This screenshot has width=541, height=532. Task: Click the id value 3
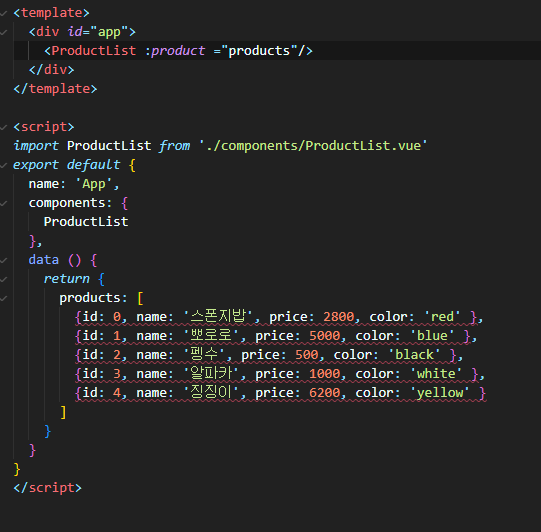coord(117,374)
